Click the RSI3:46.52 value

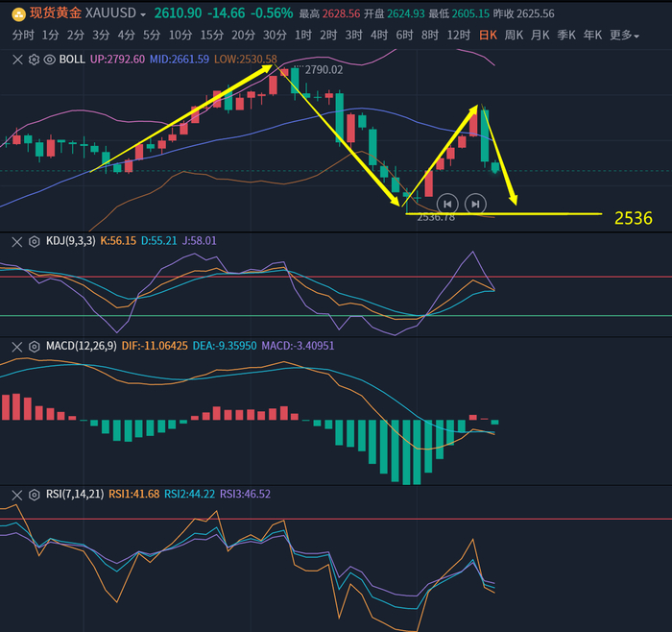pyautogui.click(x=245, y=494)
